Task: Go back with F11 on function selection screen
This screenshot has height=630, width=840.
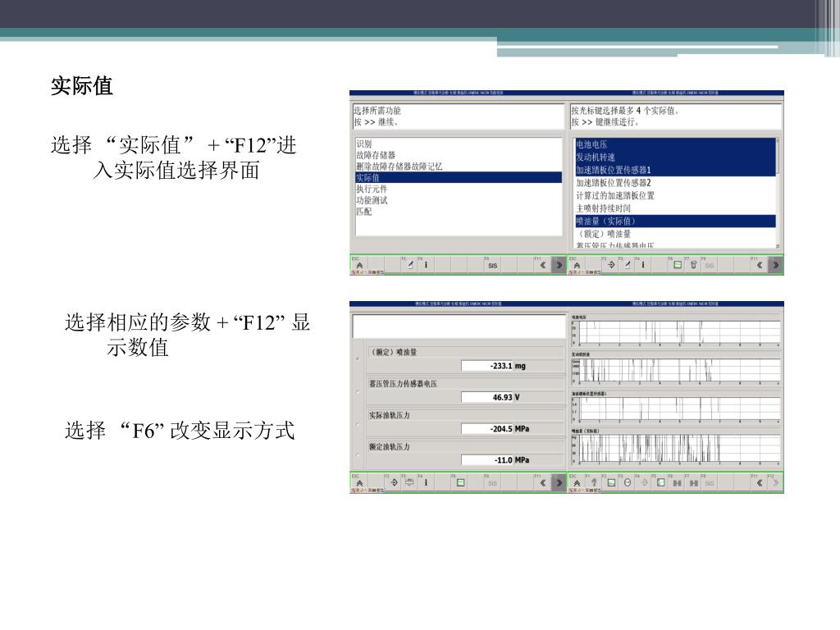Action: (x=543, y=265)
